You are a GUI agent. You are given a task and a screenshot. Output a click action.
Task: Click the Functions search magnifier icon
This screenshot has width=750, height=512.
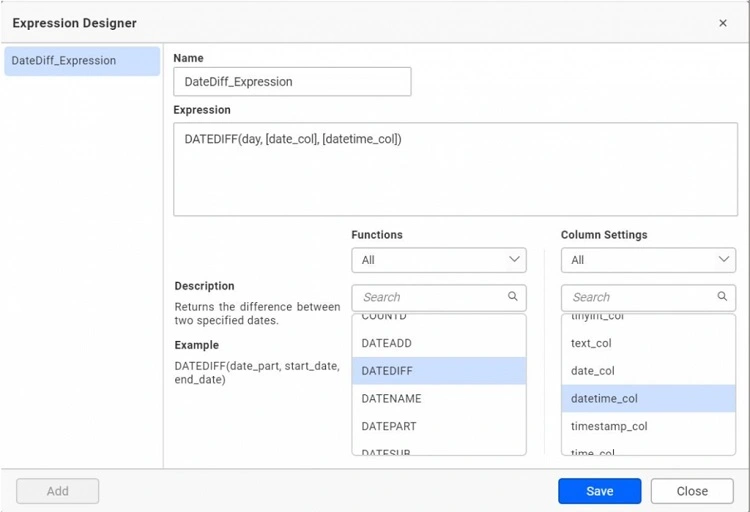[513, 297]
